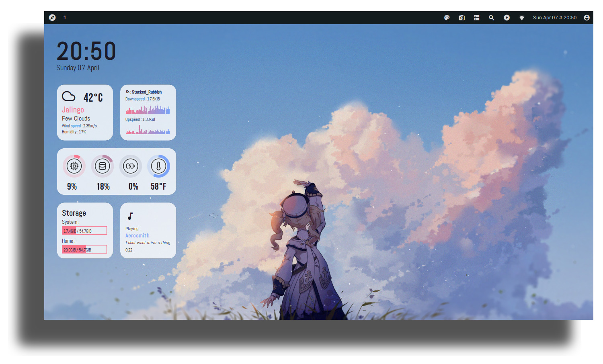Screen dimensions: 603x364
Task: Click the 'Downspeed : 17.6KiB' label
Action: 143,99
